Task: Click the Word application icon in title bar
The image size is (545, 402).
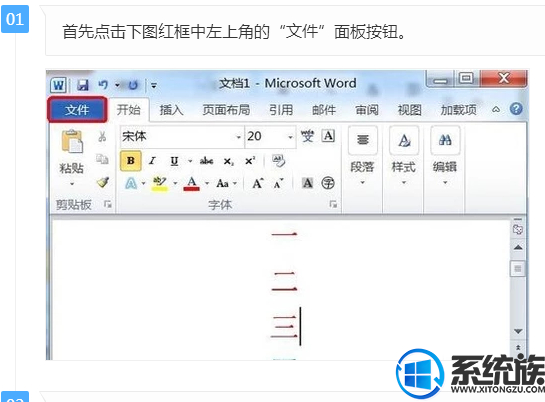Action: [58, 84]
